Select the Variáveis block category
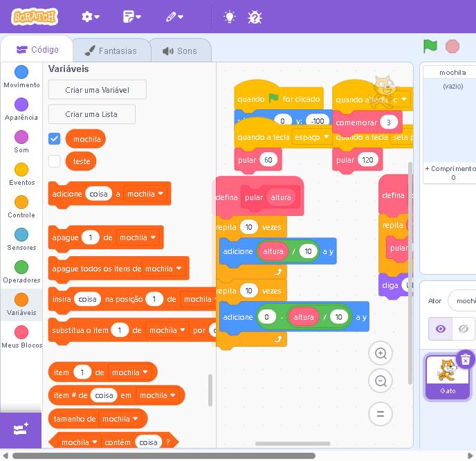 pyautogui.click(x=21, y=305)
